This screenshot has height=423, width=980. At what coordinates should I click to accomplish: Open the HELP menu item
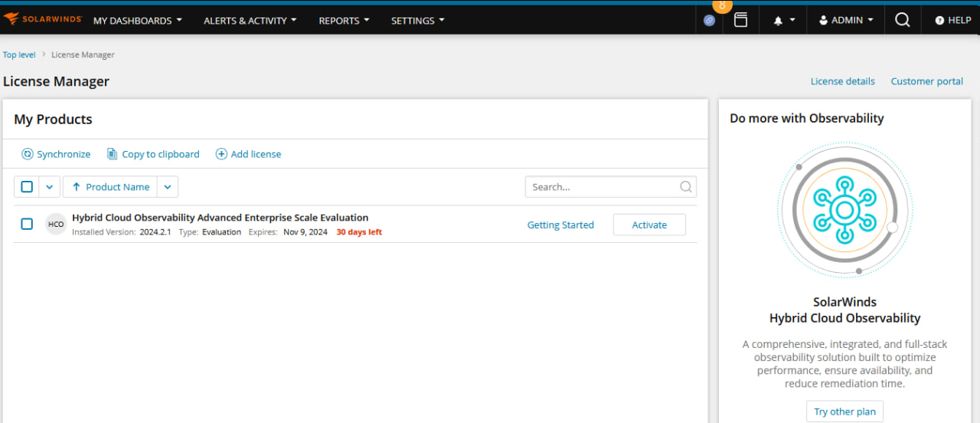coord(953,21)
